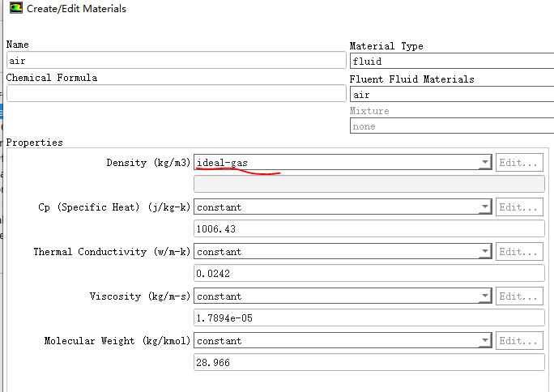Click Edit next to Viscosity

[519, 296]
